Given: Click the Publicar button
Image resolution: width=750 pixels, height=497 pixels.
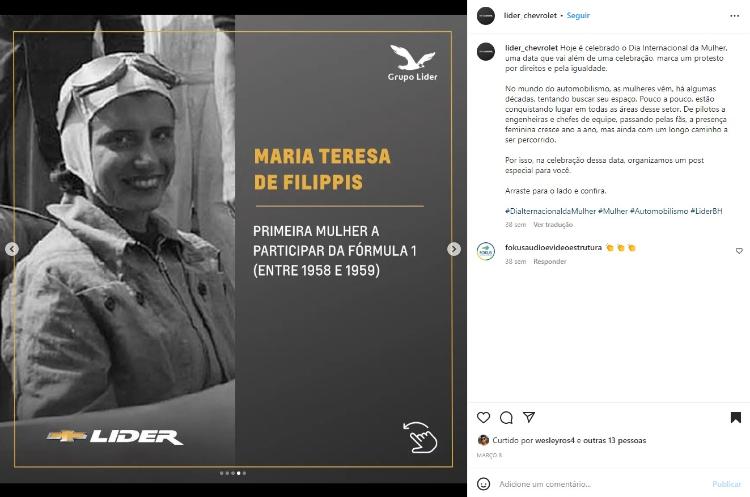Looking at the screenshot, I should tap(726, 484).
